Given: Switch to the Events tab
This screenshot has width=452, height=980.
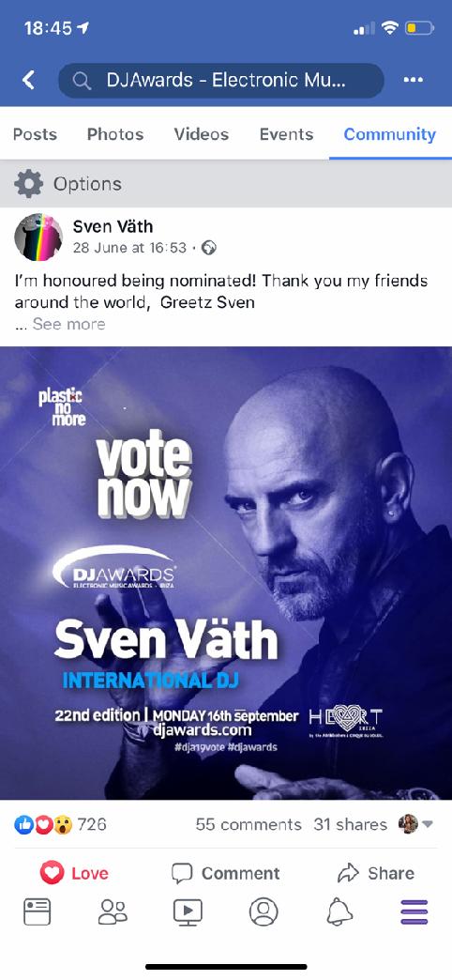Looking at the screenshot, I should [287, 133].
